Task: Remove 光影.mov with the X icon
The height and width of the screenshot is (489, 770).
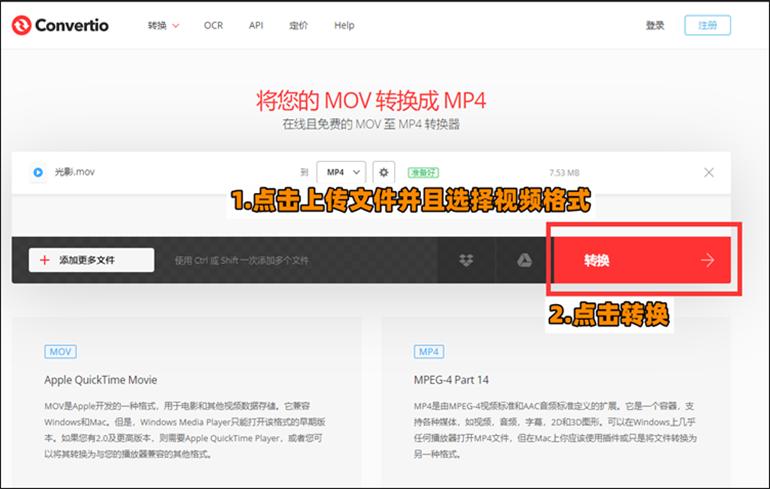Action: point(709,172)
